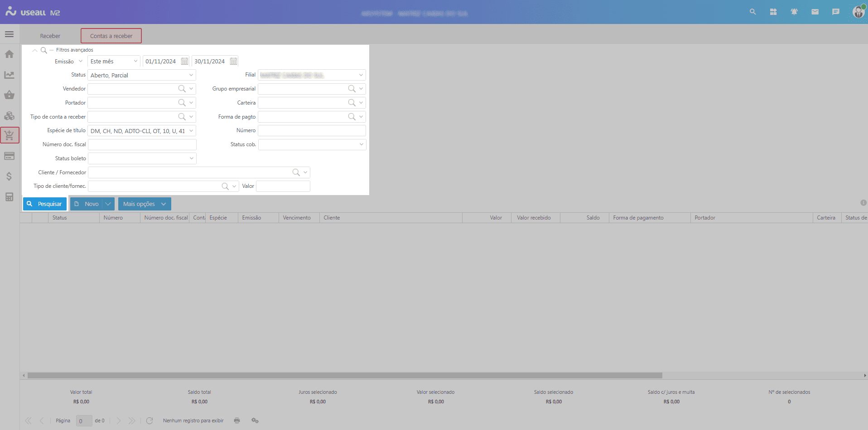Click the dollar sign financial icon
Viewport: 868px width, 430px height.
(9, 177)
